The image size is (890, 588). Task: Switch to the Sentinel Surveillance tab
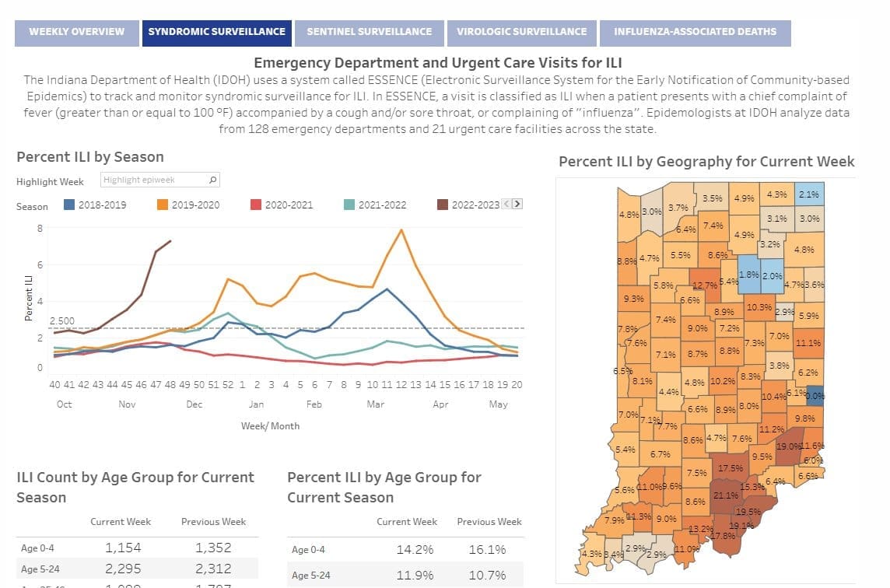(x=369, y=33)
